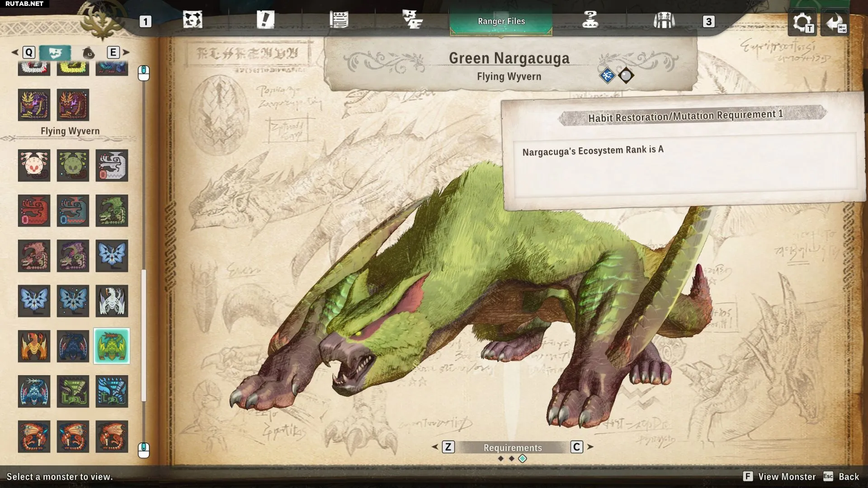This screenshot has width=868, height=488.
Task: Toggle the blue diamond habitat marker
Action: point(607,75)
